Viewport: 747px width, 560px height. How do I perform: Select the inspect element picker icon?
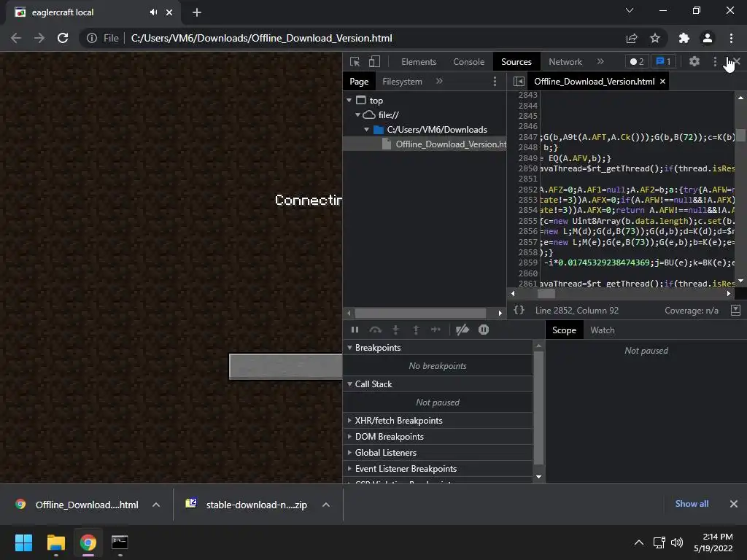355,61
